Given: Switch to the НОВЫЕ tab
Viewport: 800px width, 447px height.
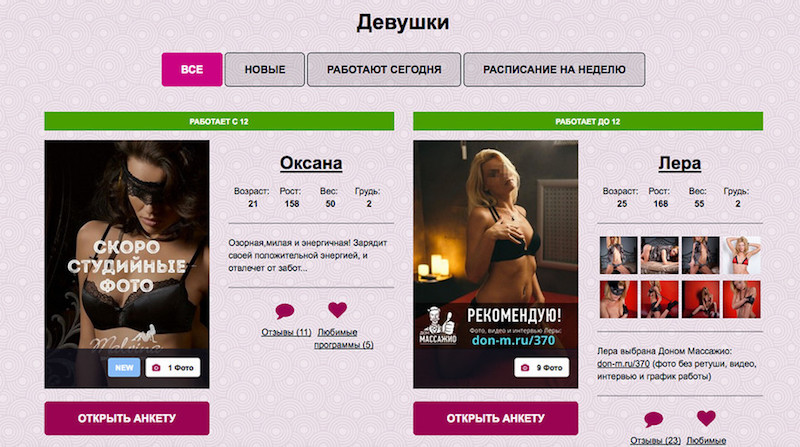Looking at the screenshot, I should point(265,69).
